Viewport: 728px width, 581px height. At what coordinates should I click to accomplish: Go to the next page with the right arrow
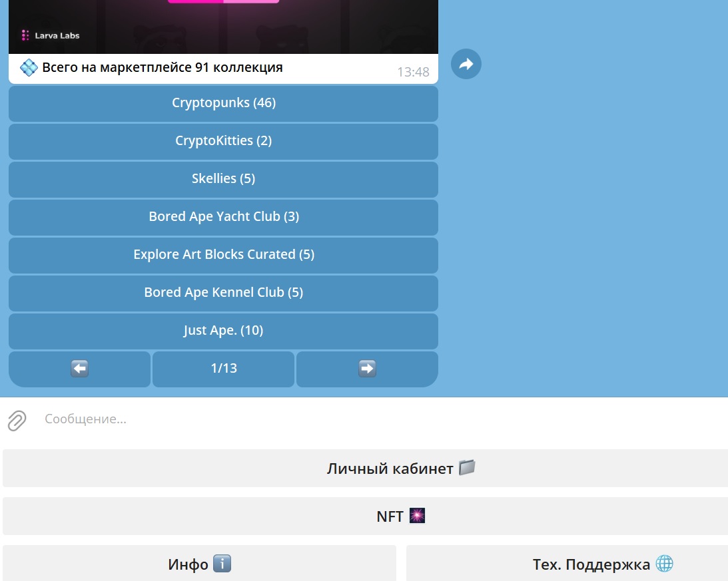pos(367,369)
